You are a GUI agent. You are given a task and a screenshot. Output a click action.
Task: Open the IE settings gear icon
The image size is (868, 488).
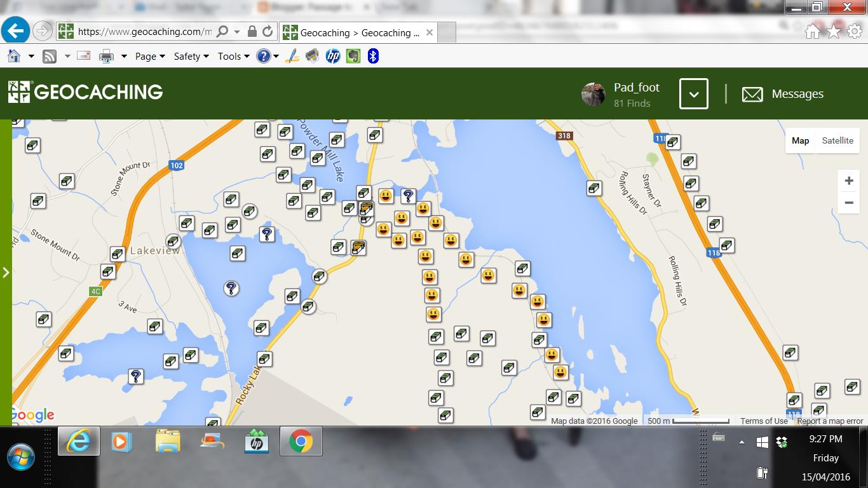[855, 31]
